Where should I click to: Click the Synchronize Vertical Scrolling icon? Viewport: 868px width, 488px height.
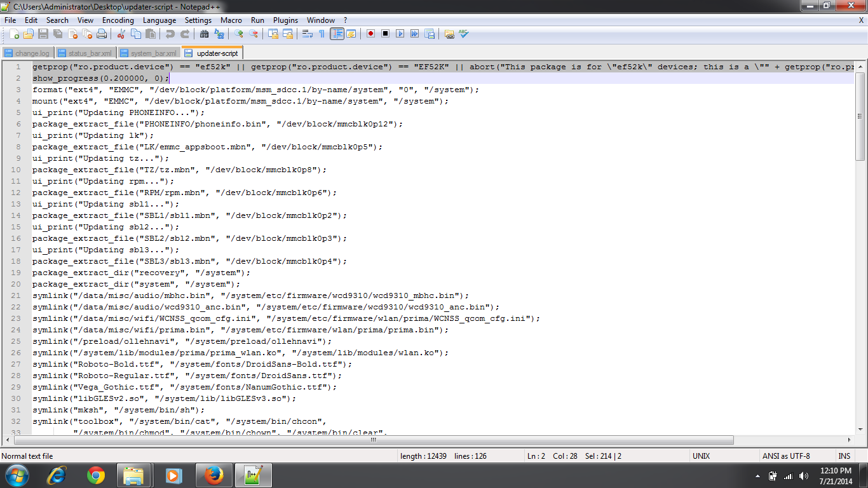pos(273,34)
